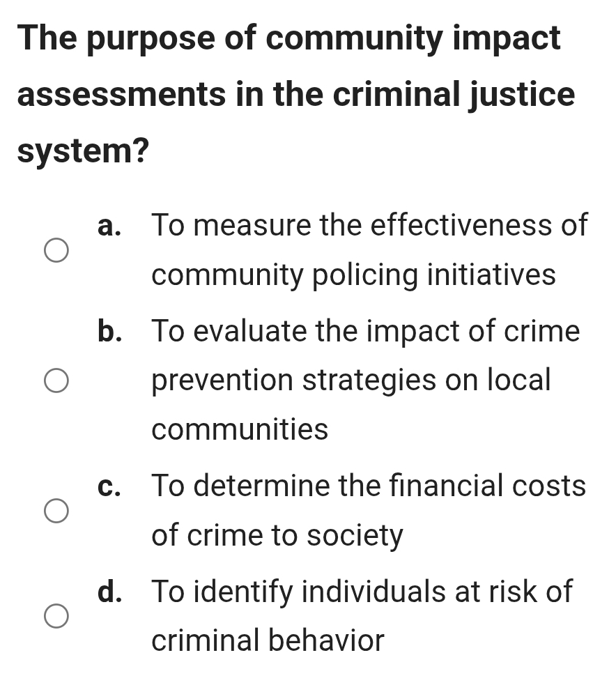The image size is (616, 685).
Task: Click the heading line "The purpose of community impact"
Action: (289, 37)
